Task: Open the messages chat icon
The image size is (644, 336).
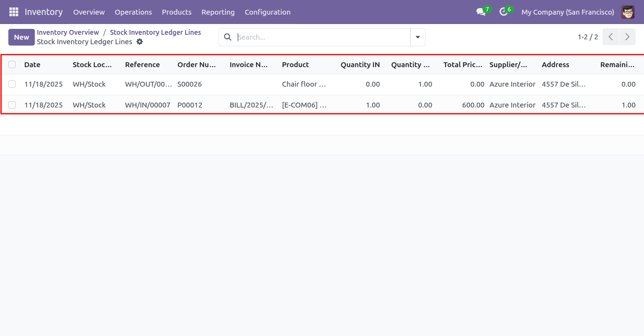Action: click(x=481, y=12)
